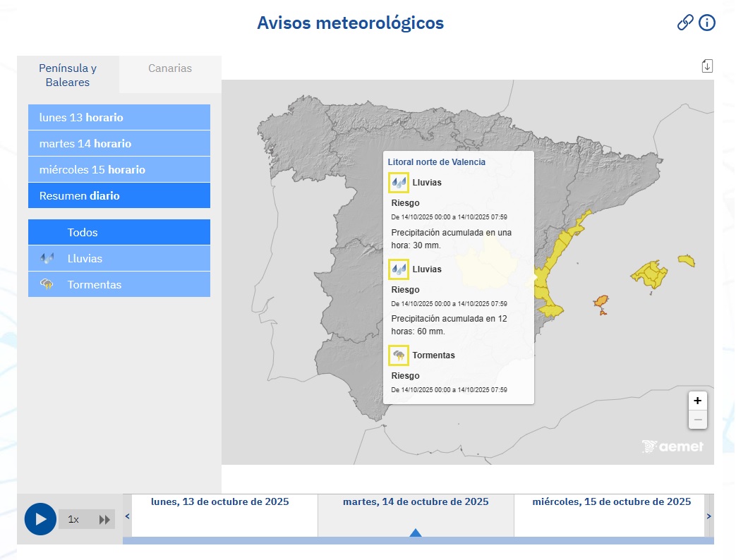Click the Tormentas icon in the warning popup
Viewport: 736px width, 560px height.
coord(399,355)
